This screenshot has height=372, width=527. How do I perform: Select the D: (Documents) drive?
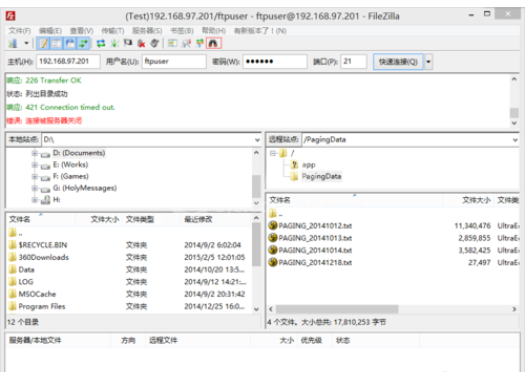tap(79, 153)
